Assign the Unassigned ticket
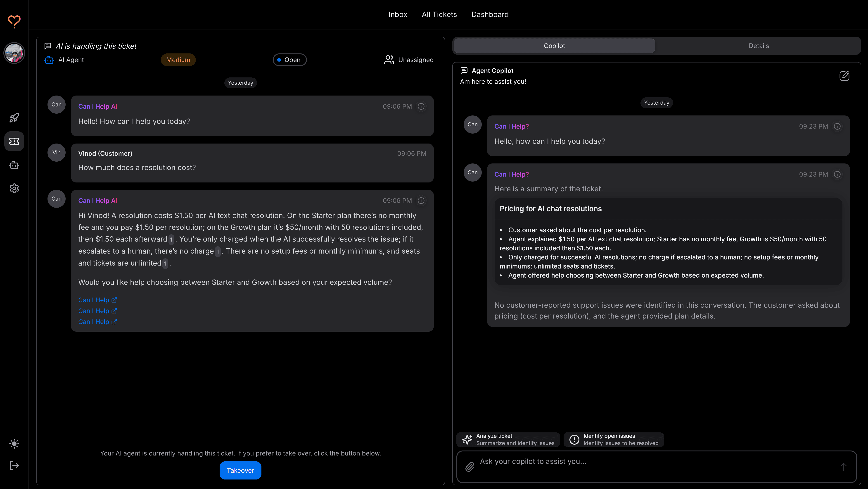Image resolution: width=868 pixels, height=489 pixels. click(409, 59)
